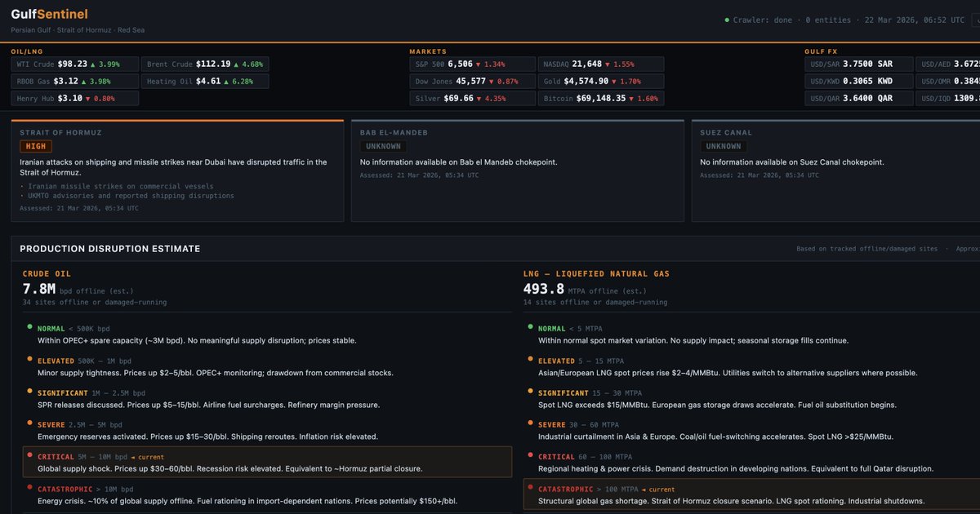The height and width of the screenshot is (514, 980).
Task: Click the CRUDE OIL column heading
Action: (47, 274)
